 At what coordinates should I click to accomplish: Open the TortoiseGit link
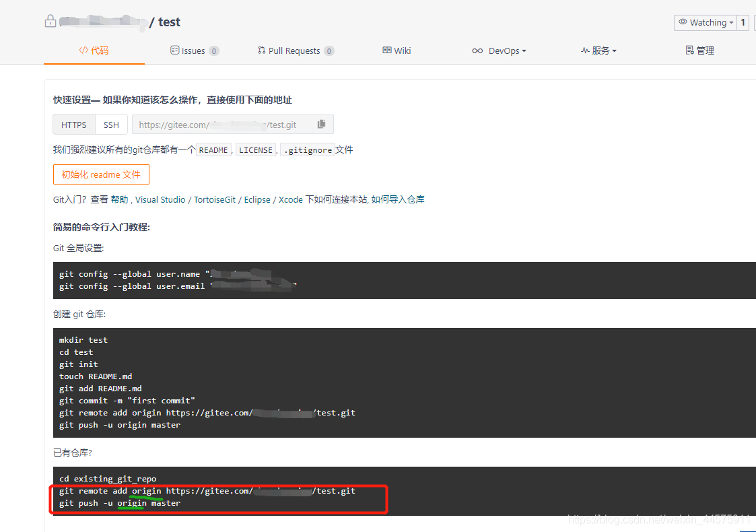pyautogui.click(x=215, y=199)
